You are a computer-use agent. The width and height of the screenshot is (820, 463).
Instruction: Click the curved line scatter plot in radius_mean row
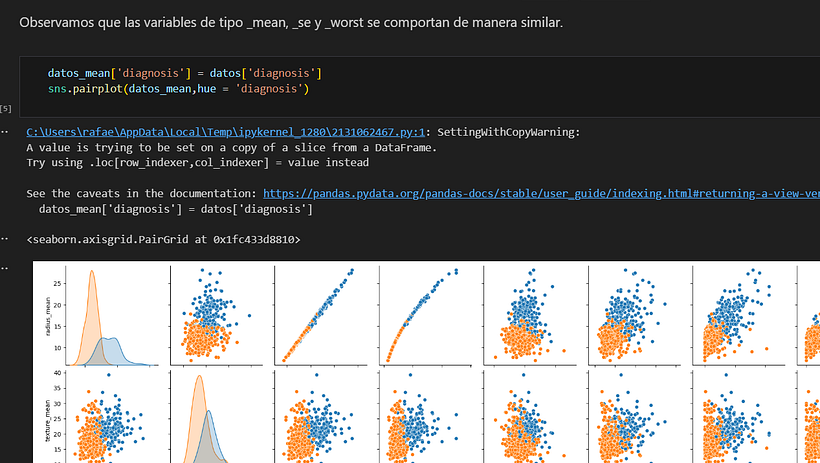click(x=425, y=315)
